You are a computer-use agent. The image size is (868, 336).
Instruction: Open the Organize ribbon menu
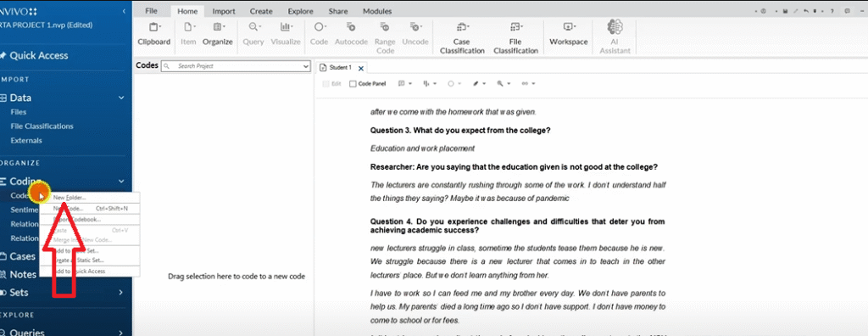click(218, 33)
